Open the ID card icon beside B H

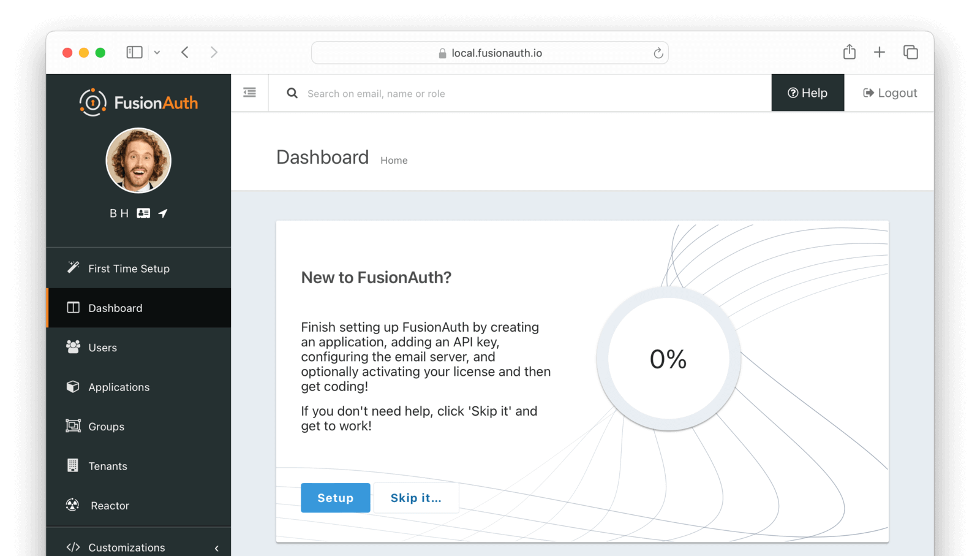coord(143,213)
